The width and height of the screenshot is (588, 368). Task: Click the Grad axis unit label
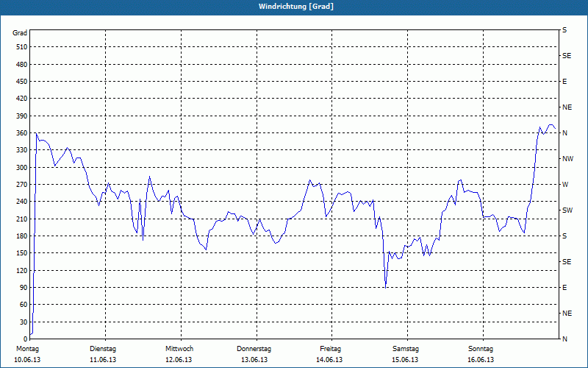tap(20, 33)
